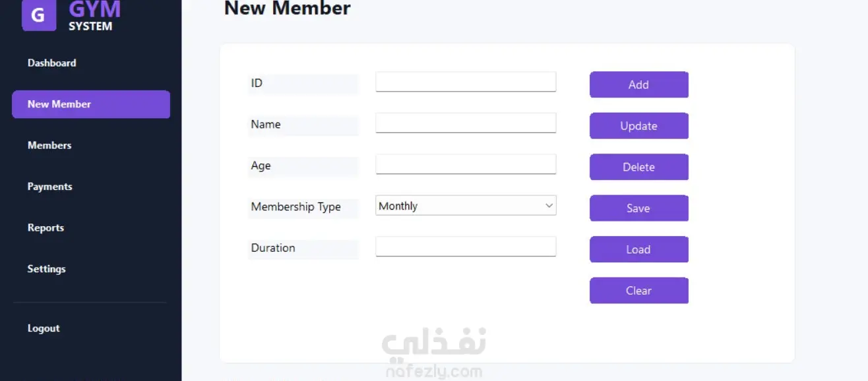
Task: Open the Dashboard page
Action: click(x=51, y=63)
